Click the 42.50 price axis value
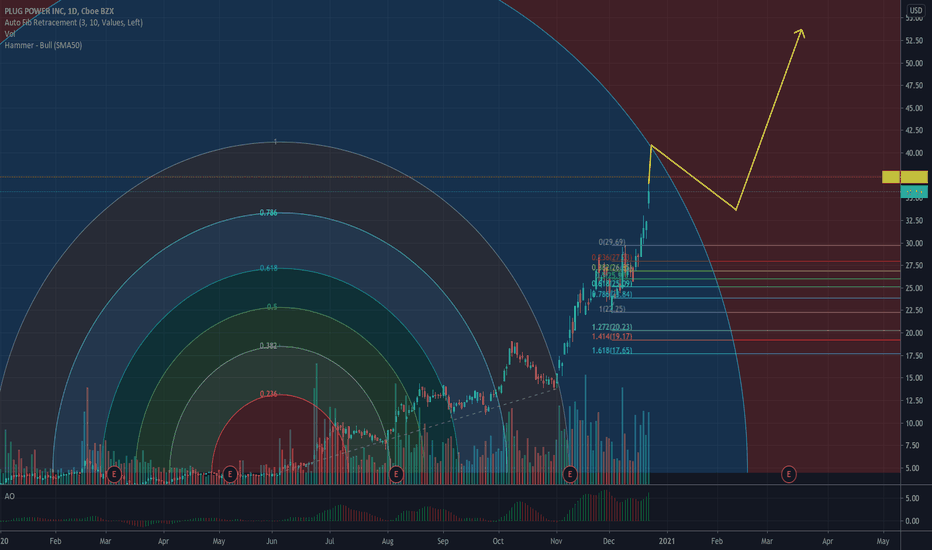The image size is (932, 550). (x=914, y=130)
